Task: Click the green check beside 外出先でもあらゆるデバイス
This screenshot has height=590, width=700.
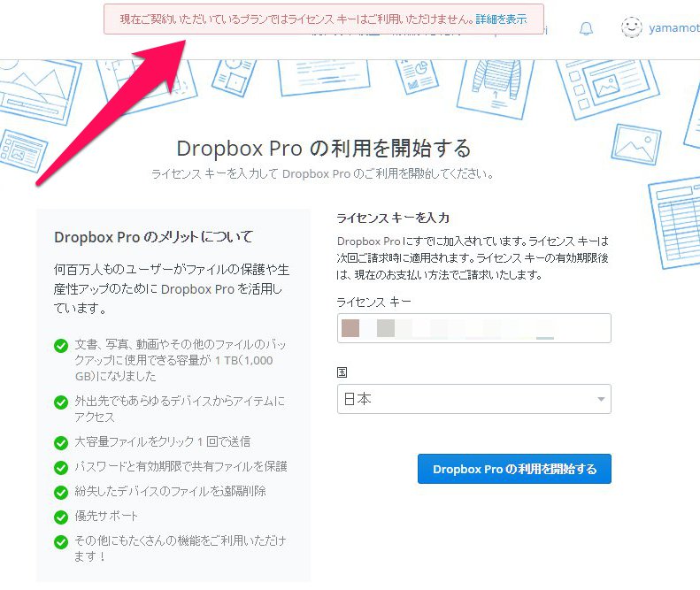Action: [x=61, y=402]
